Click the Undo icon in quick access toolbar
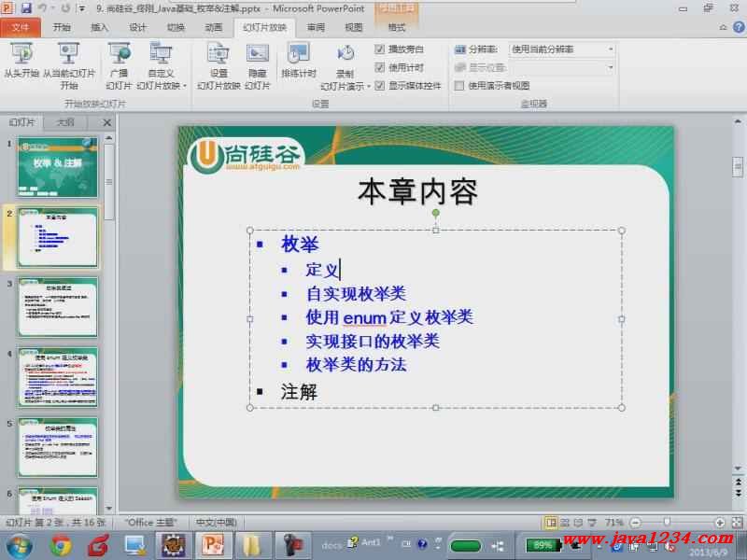This screenshot has width=747, height=560. [42, 8]
